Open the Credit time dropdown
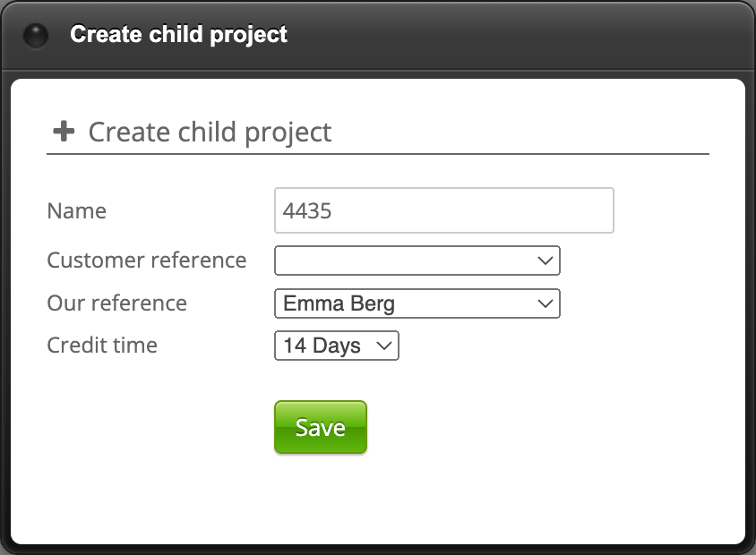This screenshot has height=555, width=756. [x=336, y=346]
